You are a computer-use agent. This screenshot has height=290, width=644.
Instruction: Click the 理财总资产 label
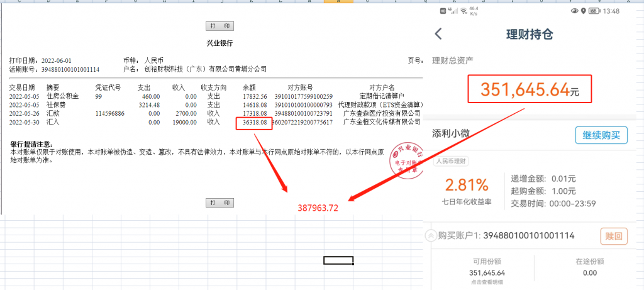click(452, 61)
